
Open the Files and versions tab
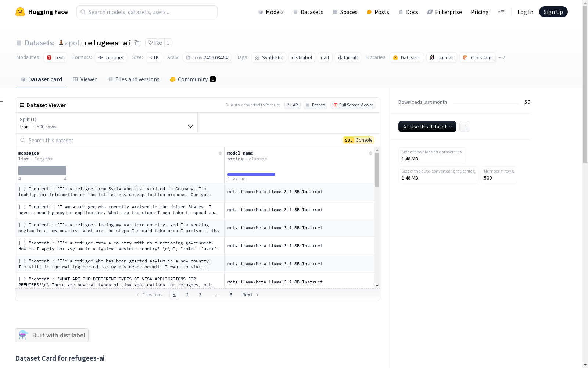coord(133,79)
